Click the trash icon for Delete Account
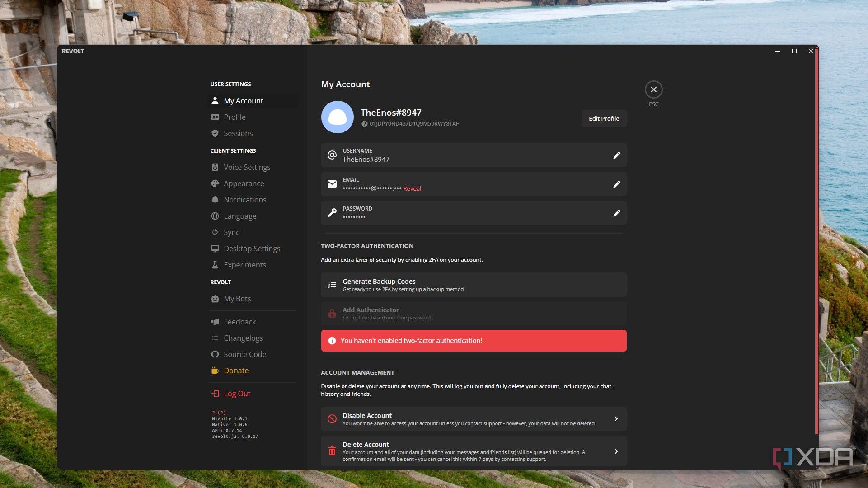 pos(332,451)
